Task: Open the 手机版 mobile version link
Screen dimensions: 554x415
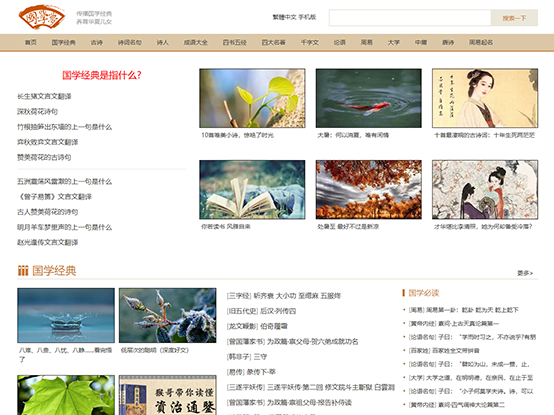Action: [x=307, y=17]
